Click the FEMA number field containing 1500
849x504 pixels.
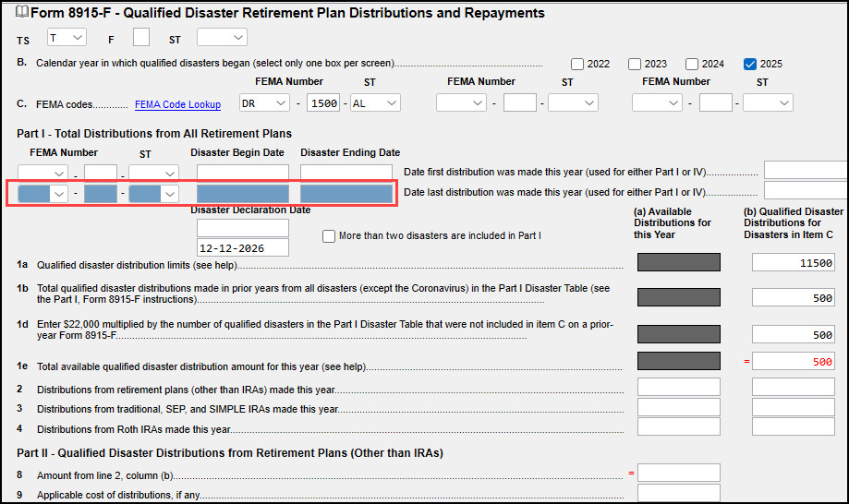pyautogui.click(x=323, y=103)
